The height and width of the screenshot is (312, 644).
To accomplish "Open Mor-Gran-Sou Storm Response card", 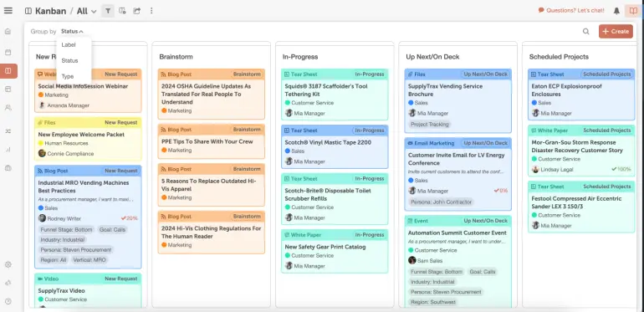I will coord(581,151).
